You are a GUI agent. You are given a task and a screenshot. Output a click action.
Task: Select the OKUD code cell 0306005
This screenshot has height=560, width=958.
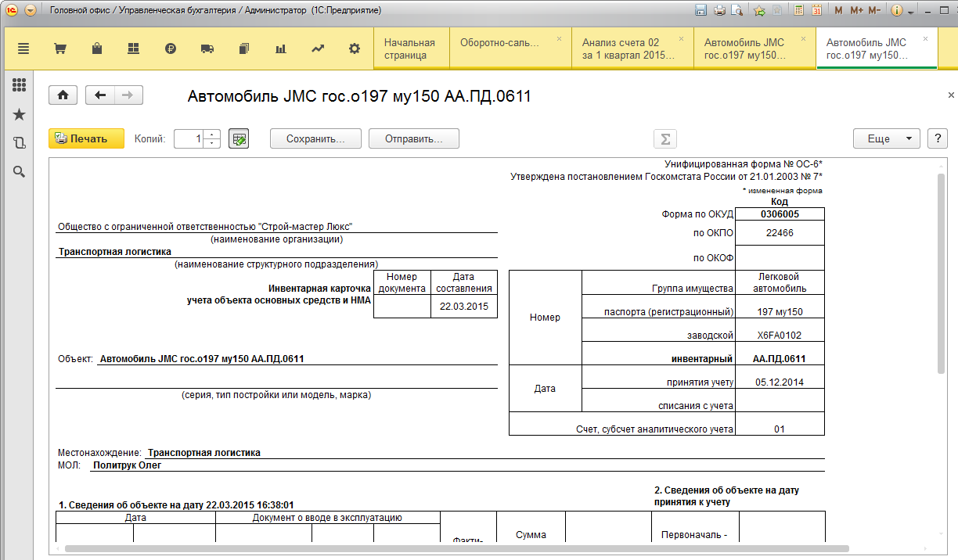click(x=780, y=214)
